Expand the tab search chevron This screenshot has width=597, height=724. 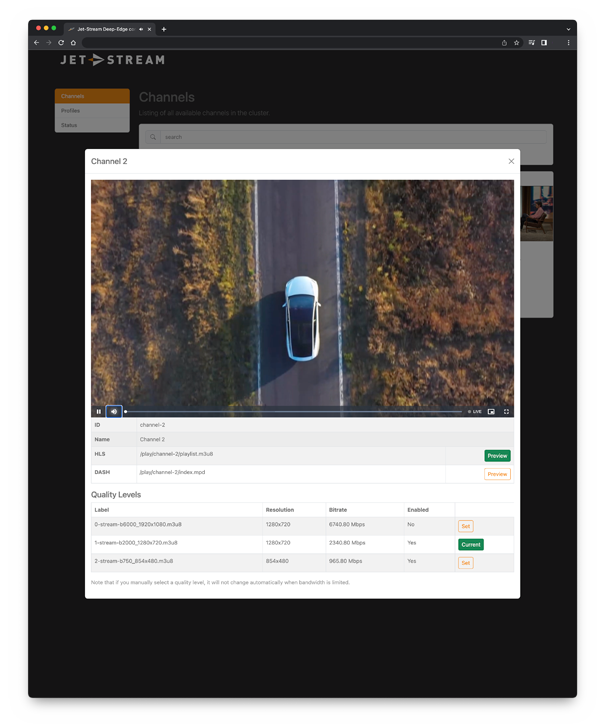(x=568, y=29)
